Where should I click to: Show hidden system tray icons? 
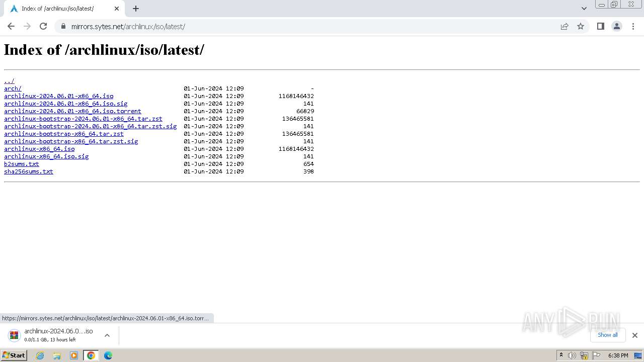[x=561, y=355]
